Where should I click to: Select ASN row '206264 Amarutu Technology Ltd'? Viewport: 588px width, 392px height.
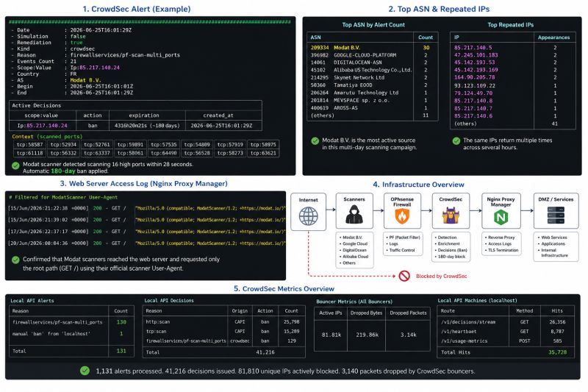[373, 93]
